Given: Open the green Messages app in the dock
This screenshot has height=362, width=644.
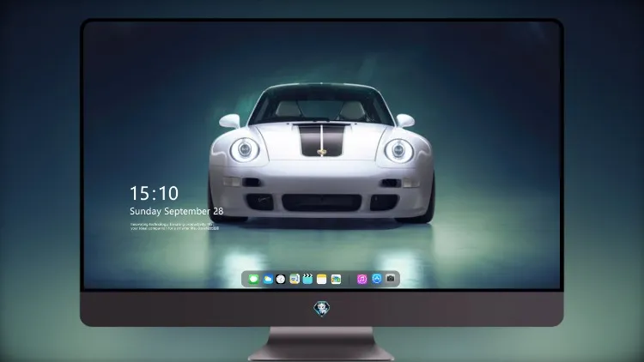Looking at the screenshot, I should [253, 279].
